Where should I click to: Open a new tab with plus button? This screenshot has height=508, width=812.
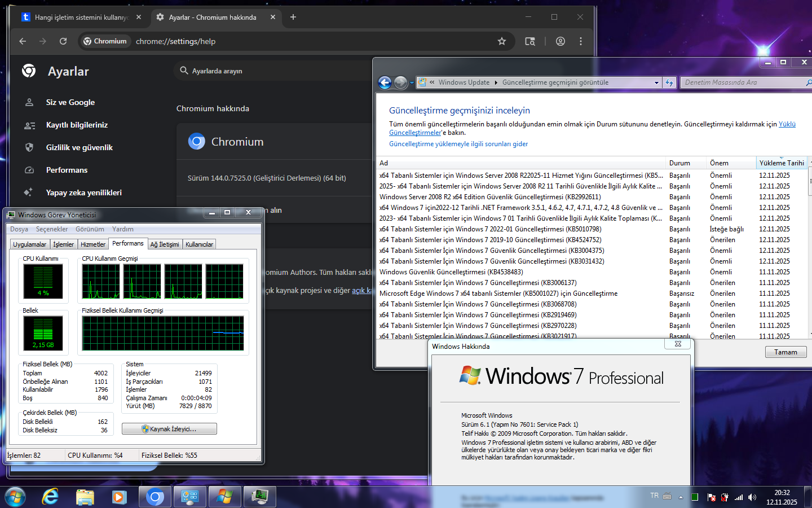coord(293,17)
